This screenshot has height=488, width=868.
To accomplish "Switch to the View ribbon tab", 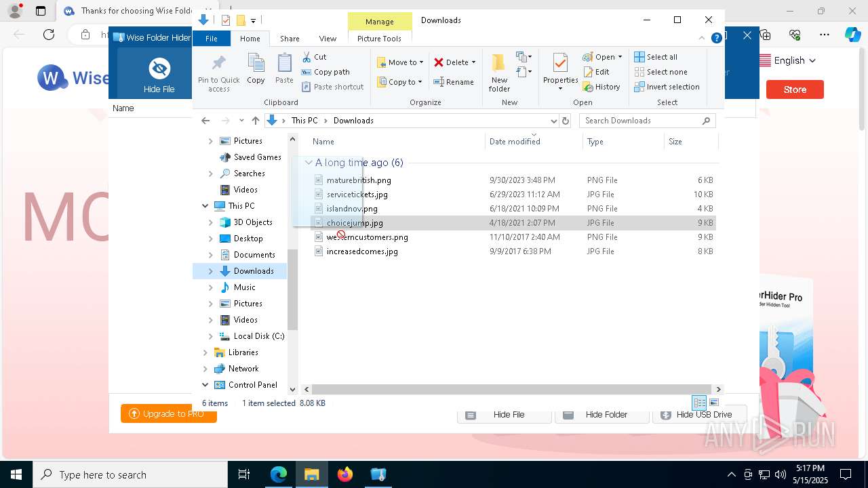I will pos(328,39).
